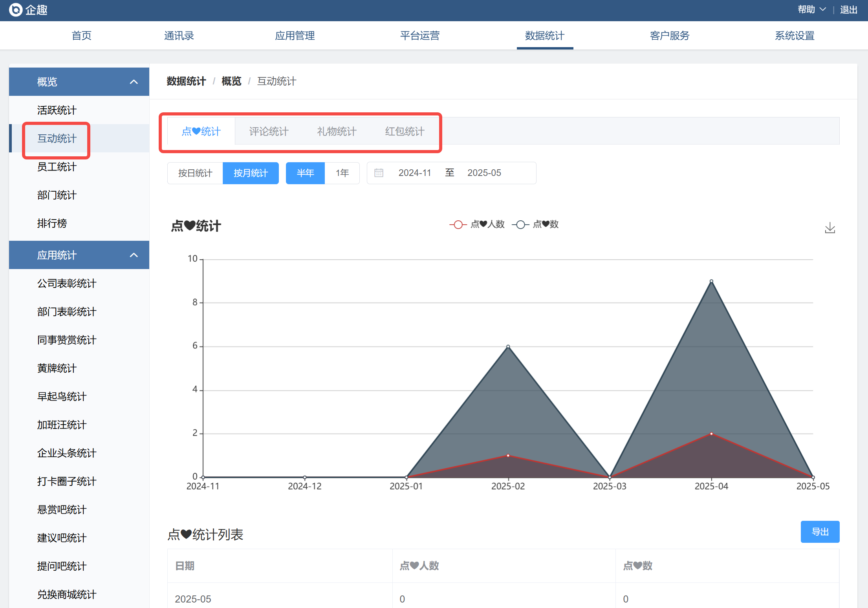
Task: Open 员工统计 in the sidebar
Action: click(57, 167)
